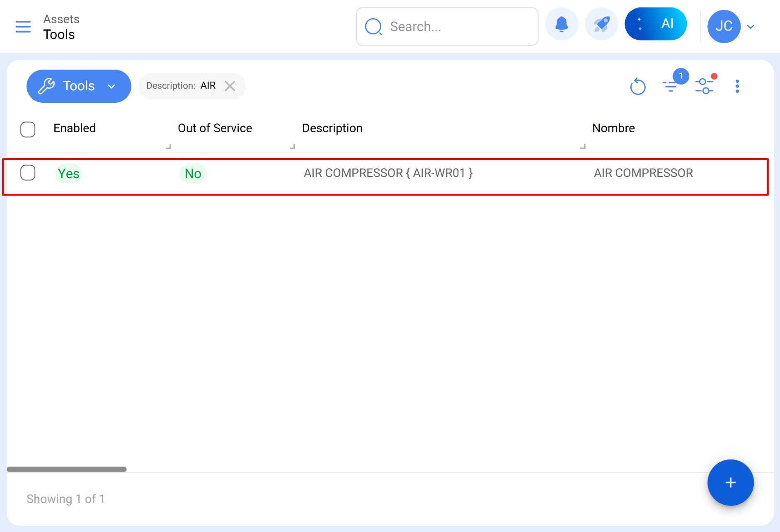Click the refresh list icon
Viewport: 780px width, 532px height.
637,87
